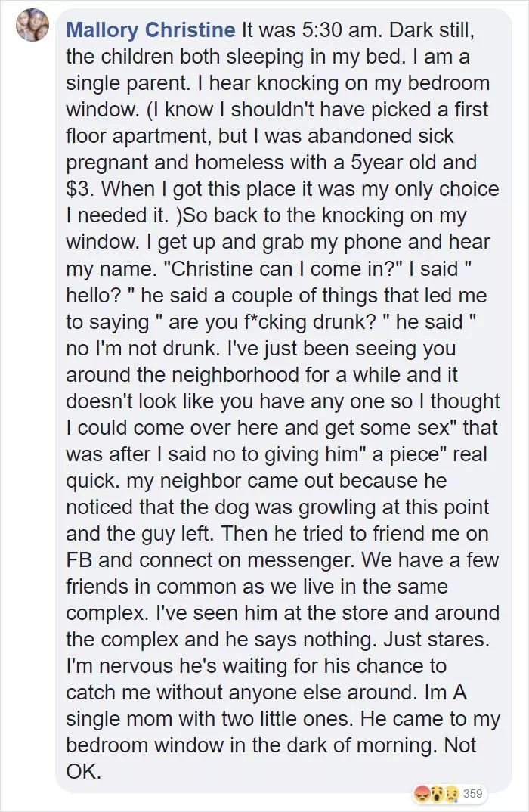View who reacted with the surprised face
The height and width of the screenshot is (812, 529).
pos(438,793)
